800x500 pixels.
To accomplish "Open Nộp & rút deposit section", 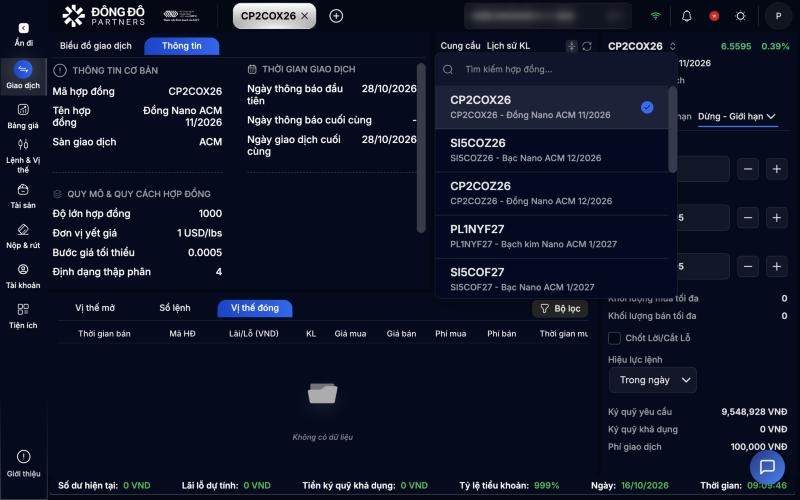I will click(23, 237).
